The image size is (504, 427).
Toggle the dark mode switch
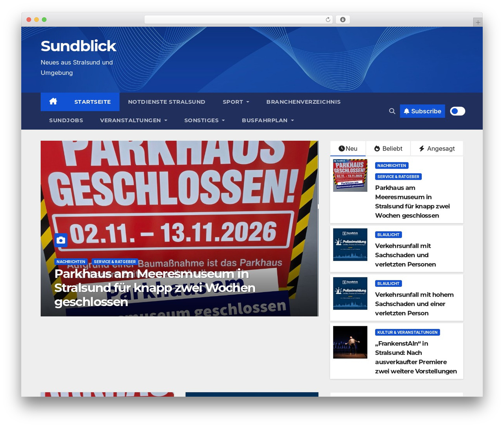click(x=458, y=111)
